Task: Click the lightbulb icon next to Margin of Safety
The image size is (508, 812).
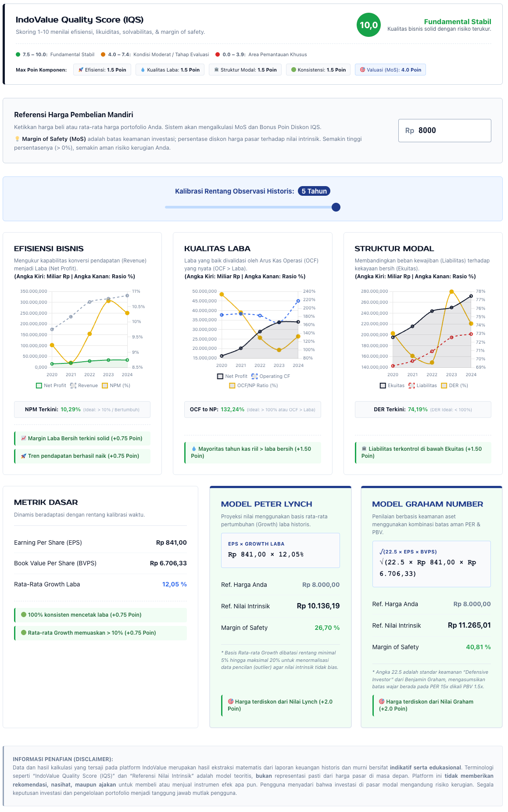Action: pyautogui.click(x=18, y=139)
